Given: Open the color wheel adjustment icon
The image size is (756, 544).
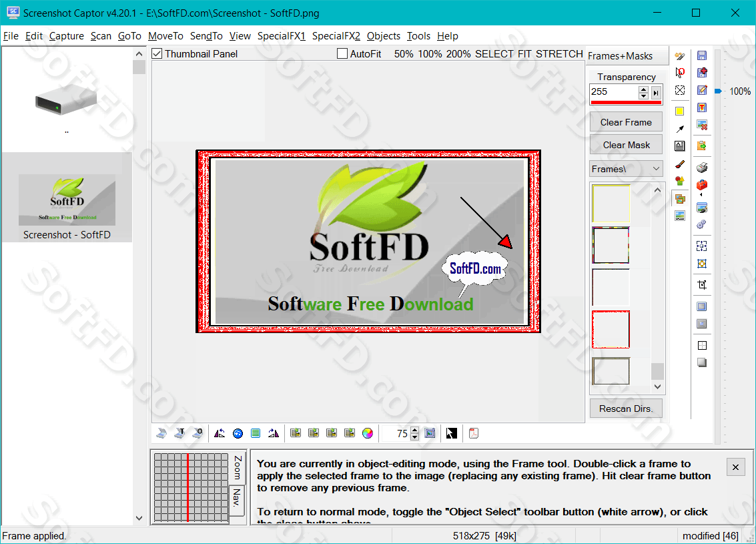Looking at the screenshot, I should [x=368, y=434].
